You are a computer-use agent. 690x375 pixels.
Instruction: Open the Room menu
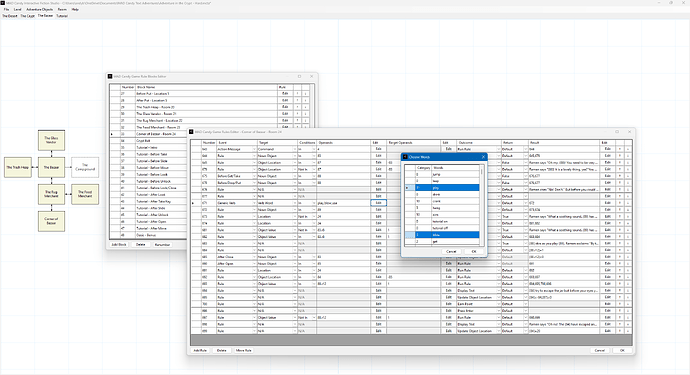[x=62, y=9]
